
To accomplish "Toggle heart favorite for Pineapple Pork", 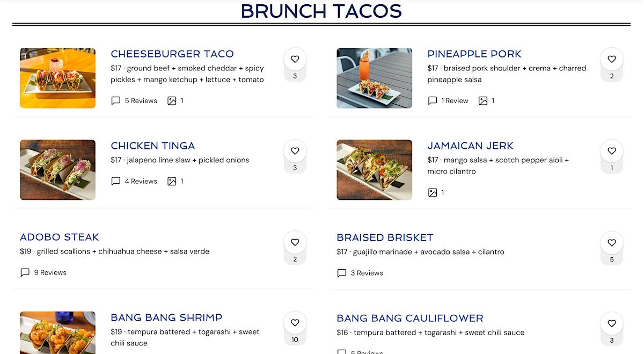I will click(611, 59).
